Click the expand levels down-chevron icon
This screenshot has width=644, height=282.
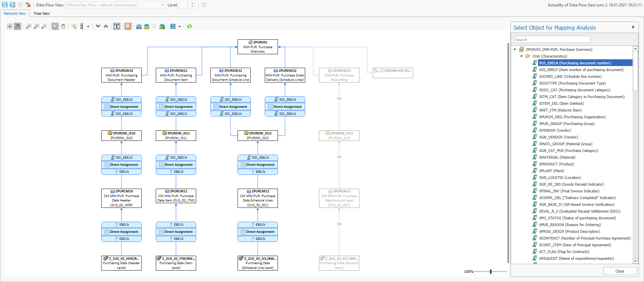click(x=98, y=26)
